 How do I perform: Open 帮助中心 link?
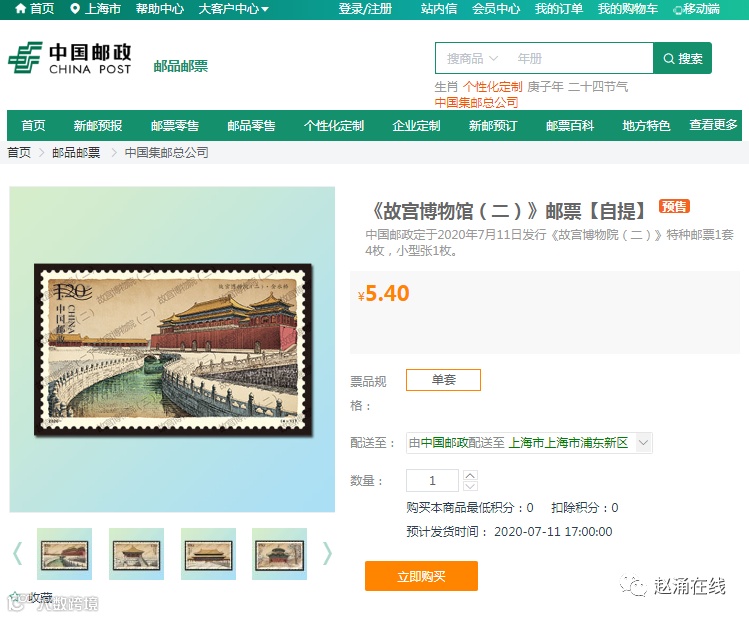160,9
